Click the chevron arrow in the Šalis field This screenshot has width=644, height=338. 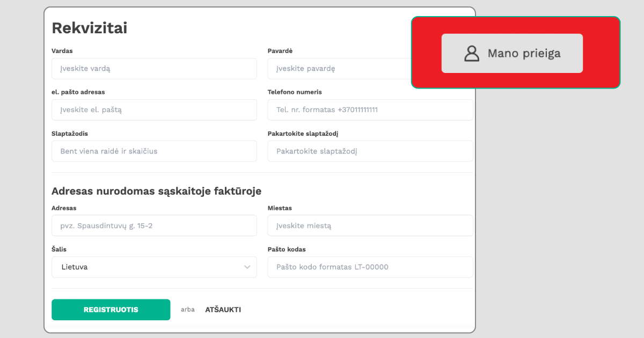coord(247,267)
